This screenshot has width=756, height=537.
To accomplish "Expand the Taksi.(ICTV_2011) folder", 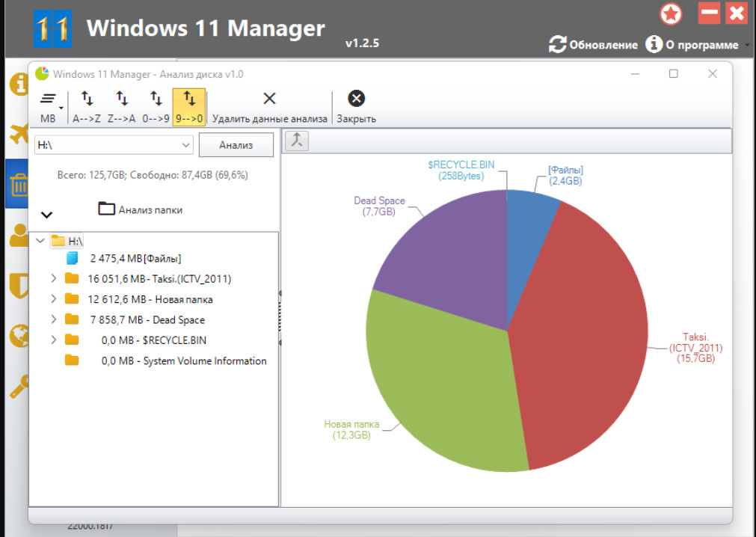I will [53, 279].
